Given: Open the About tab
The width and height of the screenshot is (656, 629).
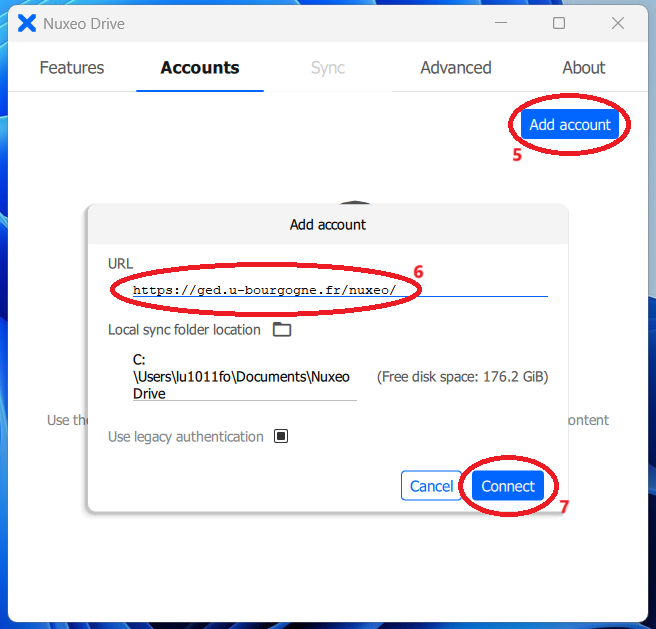Looking at the screenshot, I should tap(584, 67).
